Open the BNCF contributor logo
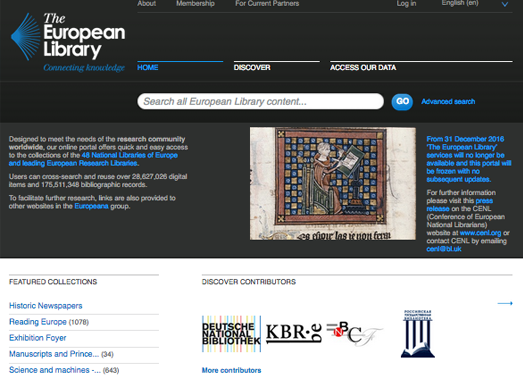The image size is (523, 375). [x=354, y=334]
